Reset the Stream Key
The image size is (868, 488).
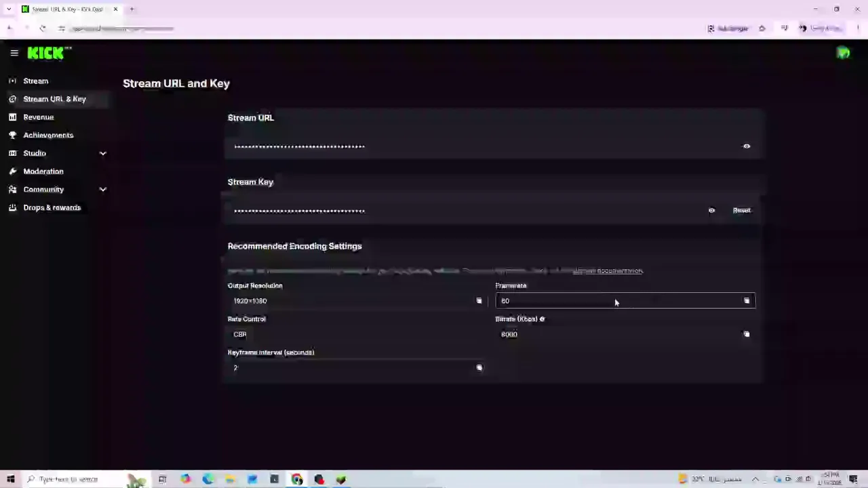tap(741, 211)
